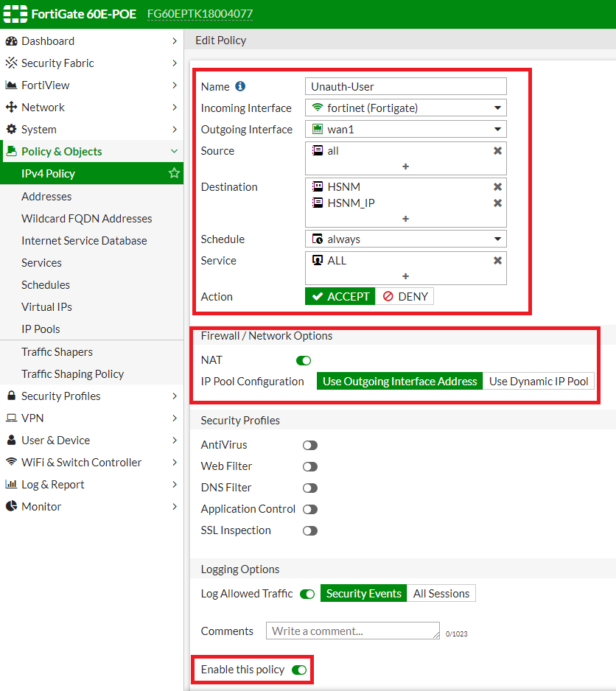This screenshot has width=616, height=691.
Task: Remove HSNM from Destination with X
Action: 497,187
